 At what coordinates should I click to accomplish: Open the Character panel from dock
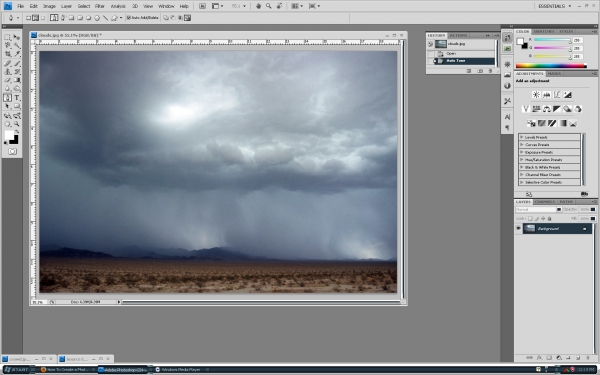point(507,117)
